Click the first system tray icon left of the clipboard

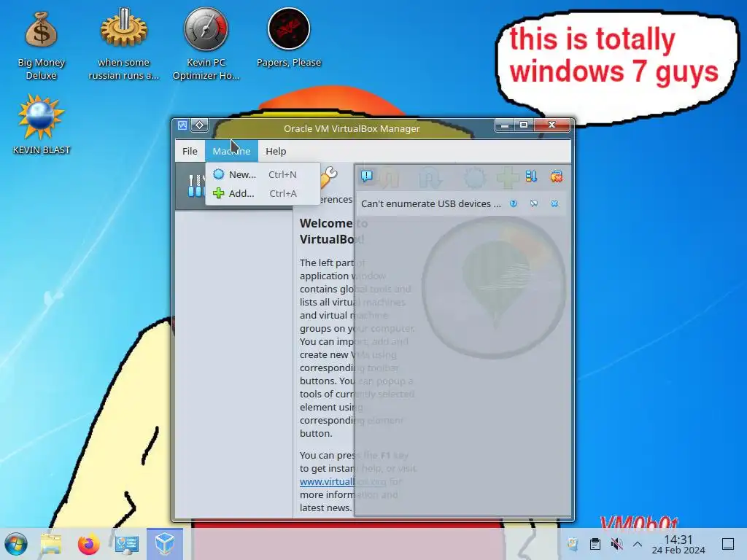[573, 544]
